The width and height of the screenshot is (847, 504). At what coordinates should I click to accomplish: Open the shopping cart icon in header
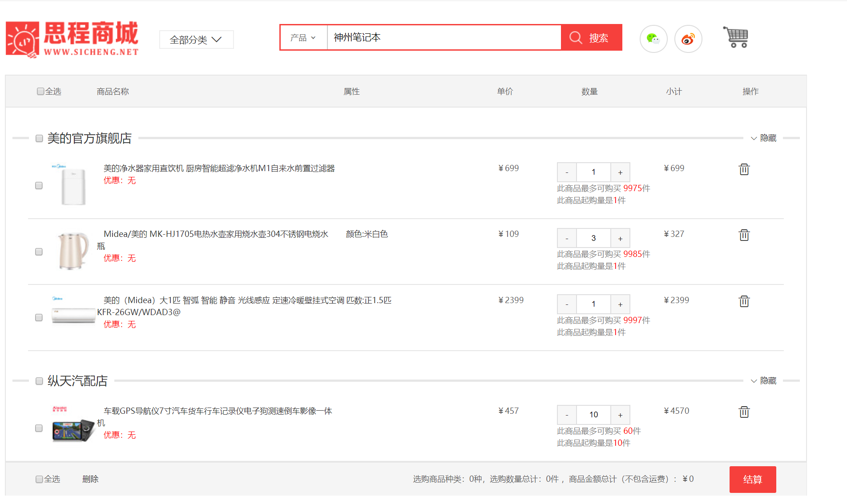[x=736, y=37]
